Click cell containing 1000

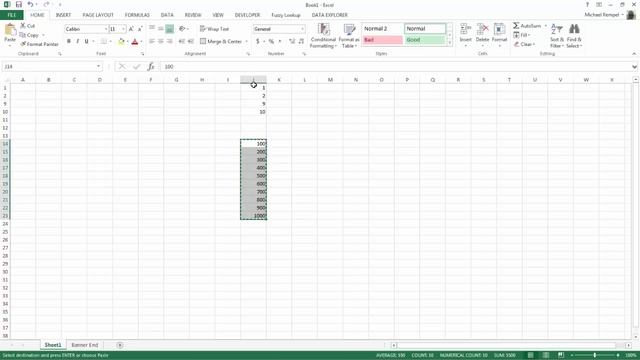[x=253, y=216]
